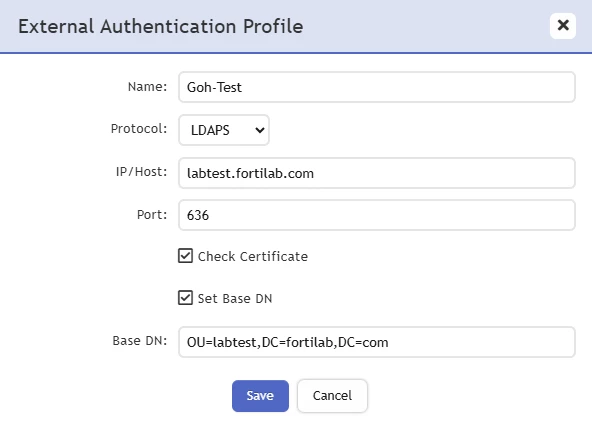Click the "Base DN:" label
The height and width of the screenshot is (430, 592).
(x=140, y=341)
